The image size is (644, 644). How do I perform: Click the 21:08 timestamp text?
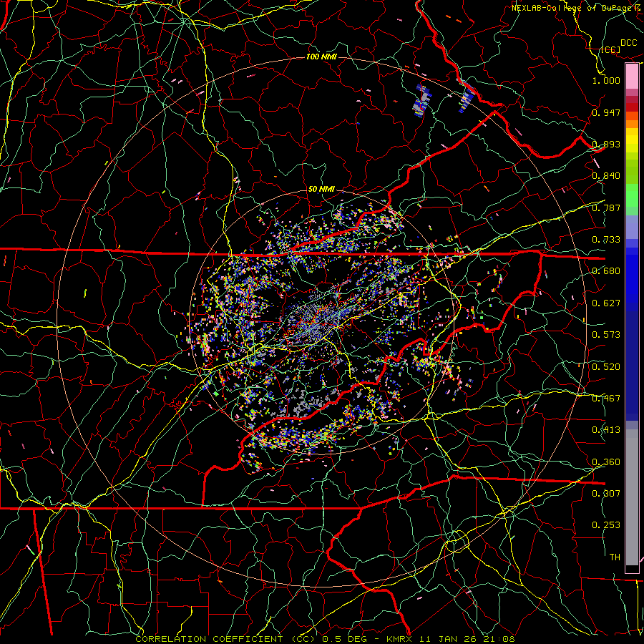pyautogui.click(x=500, y=639)
